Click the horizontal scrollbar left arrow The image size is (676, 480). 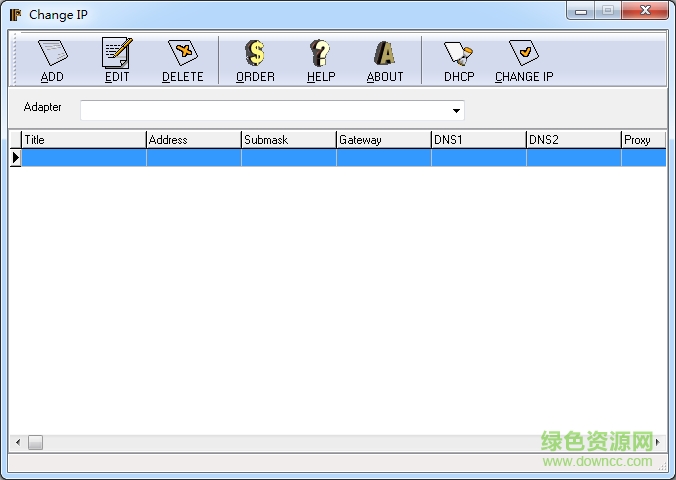[x=17, y=442]
